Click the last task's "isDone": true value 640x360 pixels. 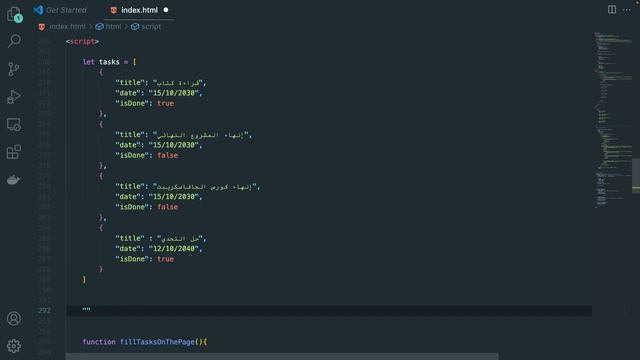(165, 259)
